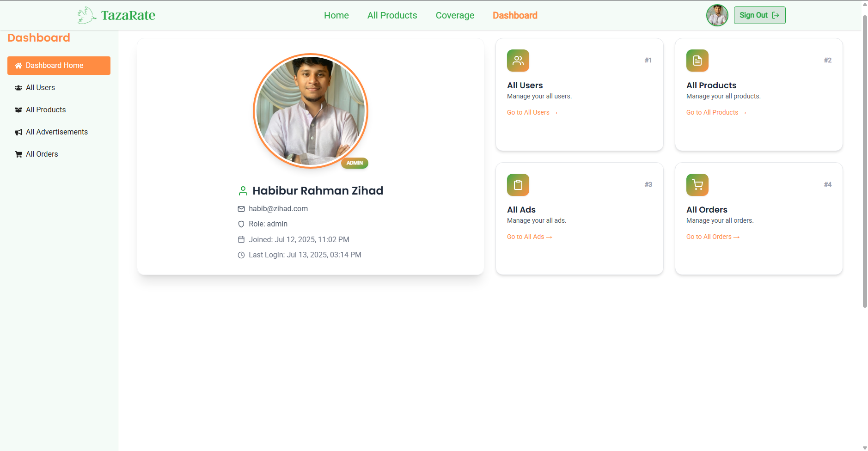Click the #1 label on All Users card

coord(648,61)
